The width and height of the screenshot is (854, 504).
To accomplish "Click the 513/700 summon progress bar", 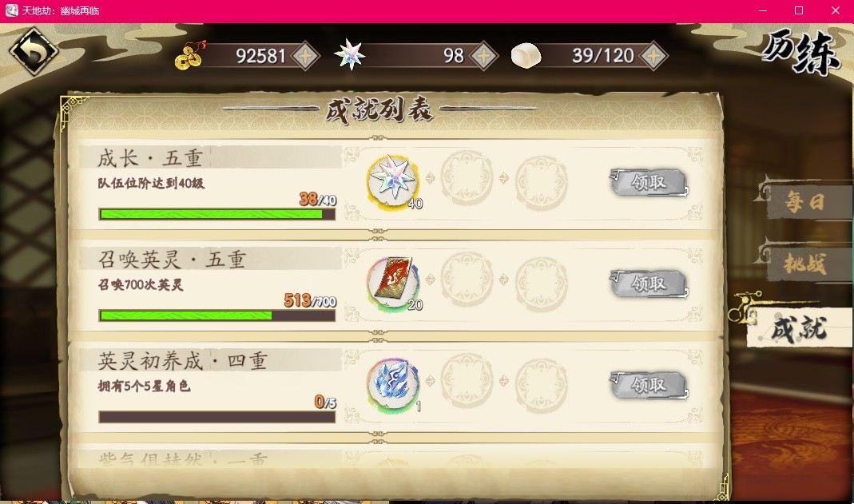I will click(216, 315).
